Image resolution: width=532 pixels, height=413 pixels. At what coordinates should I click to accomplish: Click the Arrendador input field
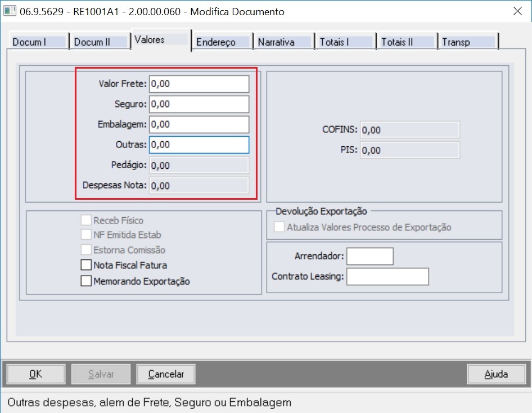click(370, 256)
